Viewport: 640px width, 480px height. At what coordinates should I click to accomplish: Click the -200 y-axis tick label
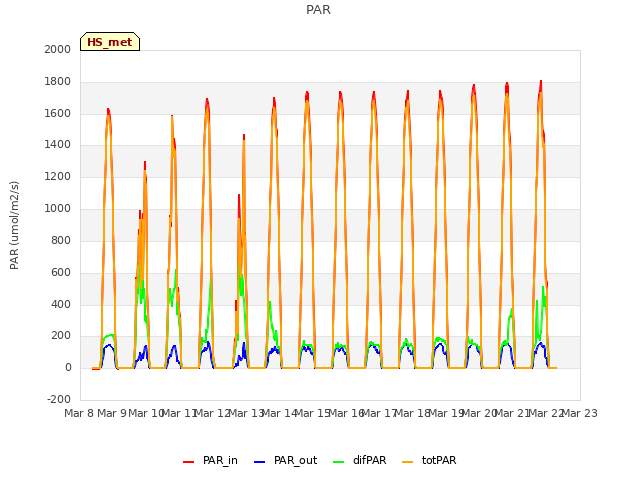(x=59, y=399)
